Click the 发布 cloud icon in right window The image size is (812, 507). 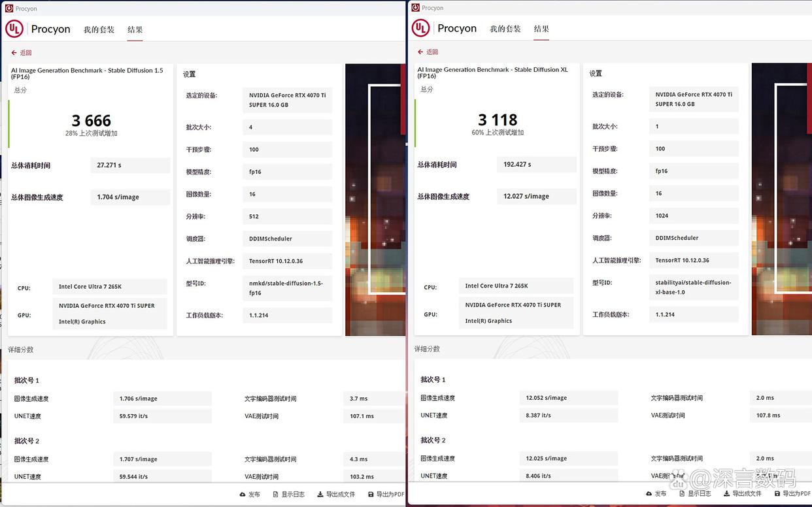pyautogui.click(x=649, y=494)
